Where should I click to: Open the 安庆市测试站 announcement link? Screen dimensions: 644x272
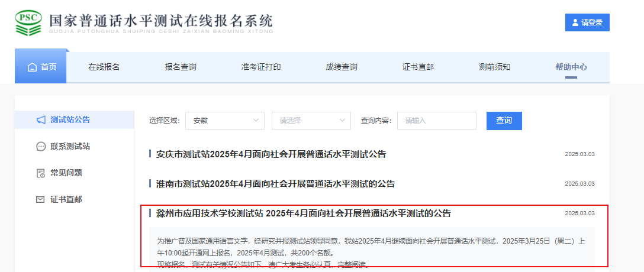click(271, 154)
